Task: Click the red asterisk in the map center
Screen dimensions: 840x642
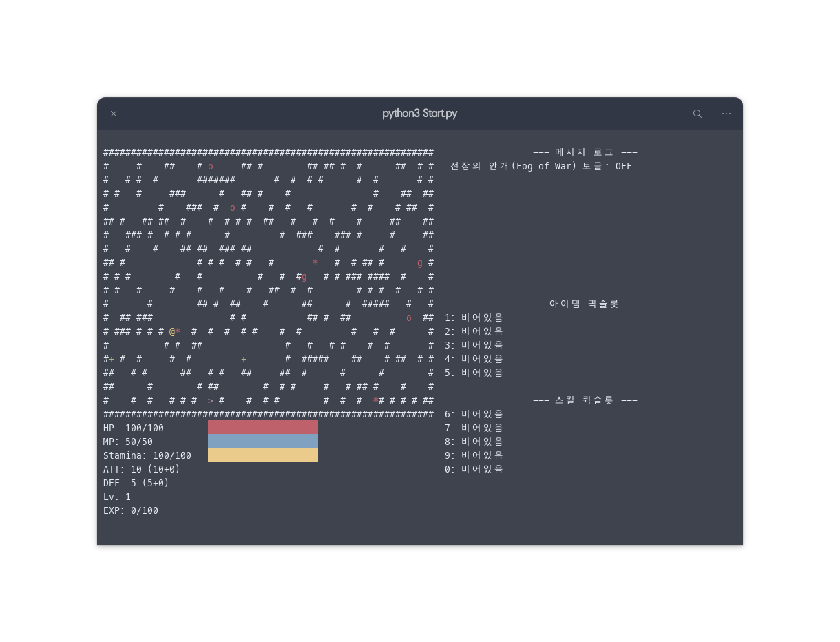Action: (x=315, y=262)
